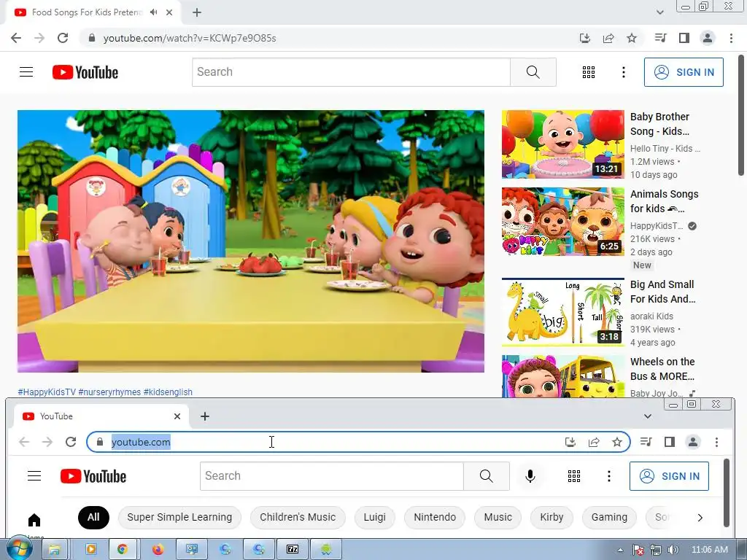Open Baby Brother Song thumbnail 13:21
Screen dimensions: 747x560
tap(562, 144)
